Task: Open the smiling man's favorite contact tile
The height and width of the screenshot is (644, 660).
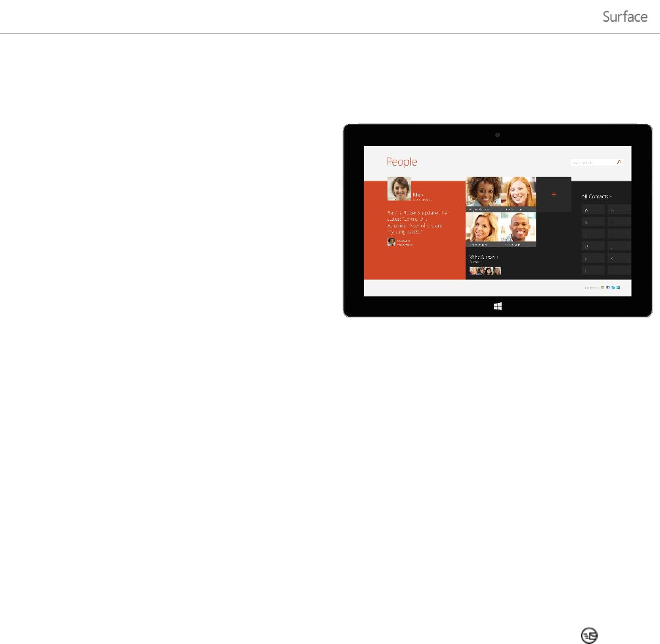Action: point(518,227)
